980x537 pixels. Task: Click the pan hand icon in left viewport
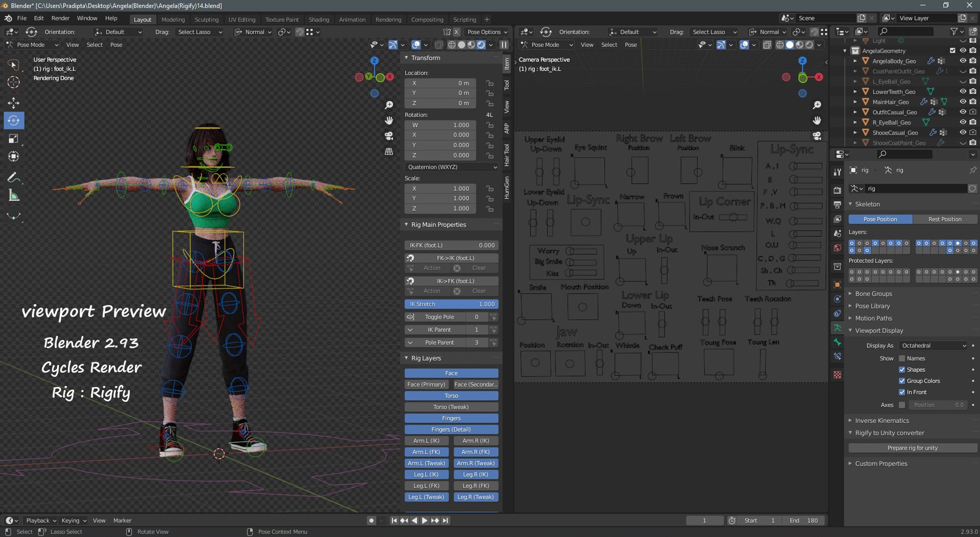pos(389,120)
